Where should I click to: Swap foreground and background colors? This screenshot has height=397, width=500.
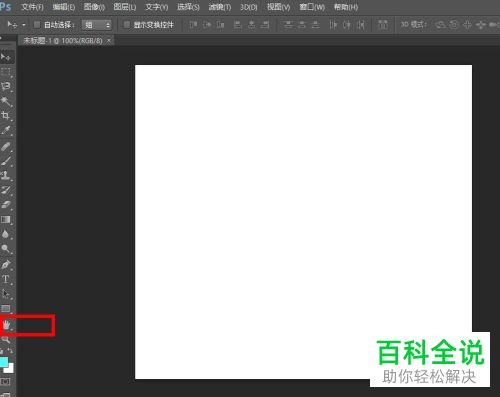pos(10,351)
